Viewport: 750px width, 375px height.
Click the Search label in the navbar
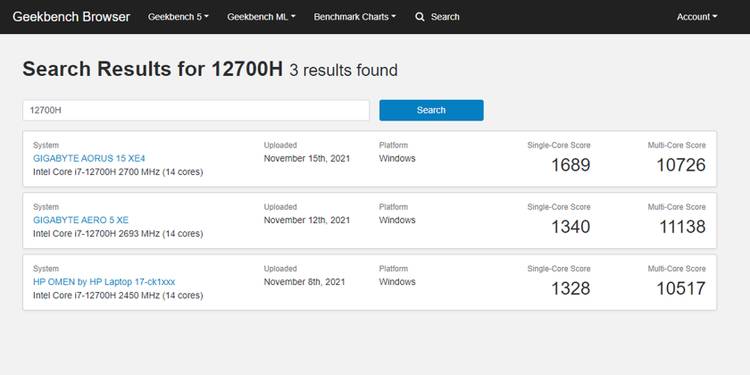(x=445, y=17)
